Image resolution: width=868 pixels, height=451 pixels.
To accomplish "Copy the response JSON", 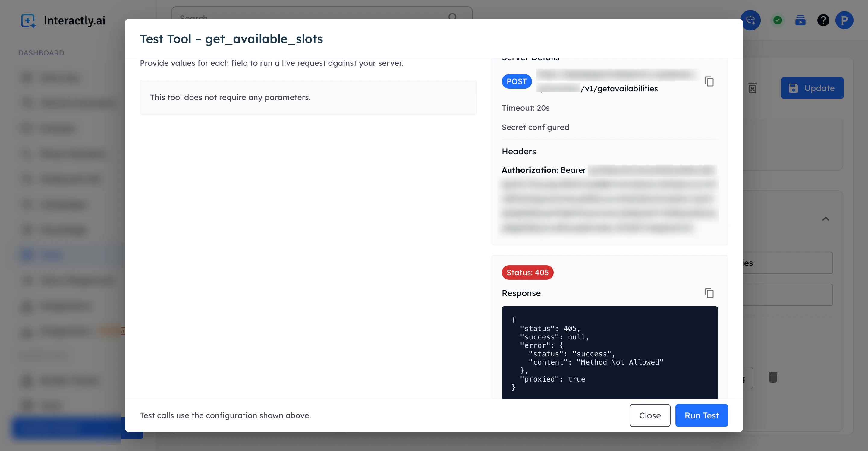I will click(709, 293).
